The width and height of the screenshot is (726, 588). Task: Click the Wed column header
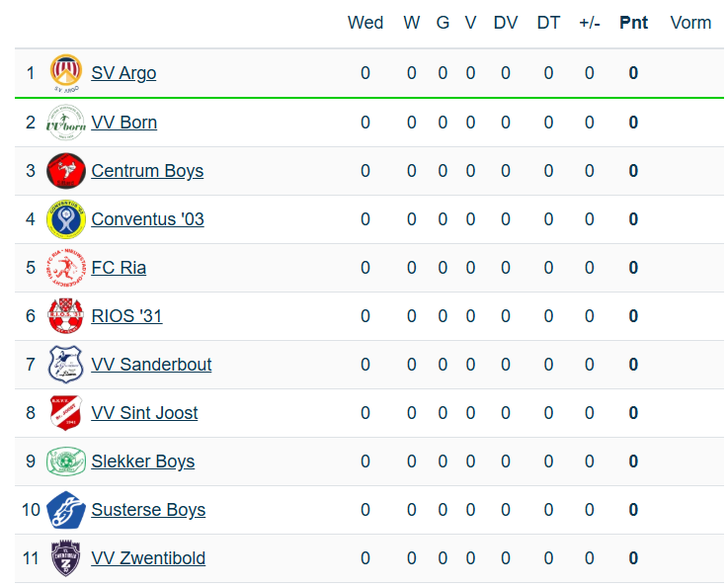[365, 23]
